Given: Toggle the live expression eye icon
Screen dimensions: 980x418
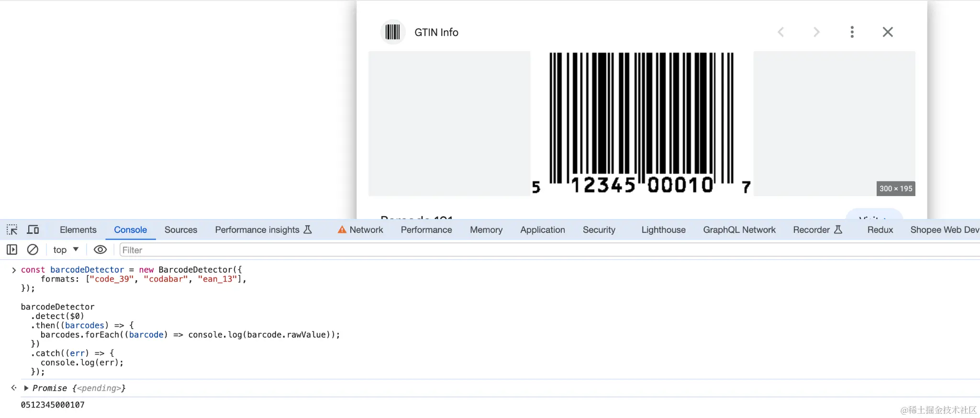Looking at the screenshot, I should click(x=100, y=250).
